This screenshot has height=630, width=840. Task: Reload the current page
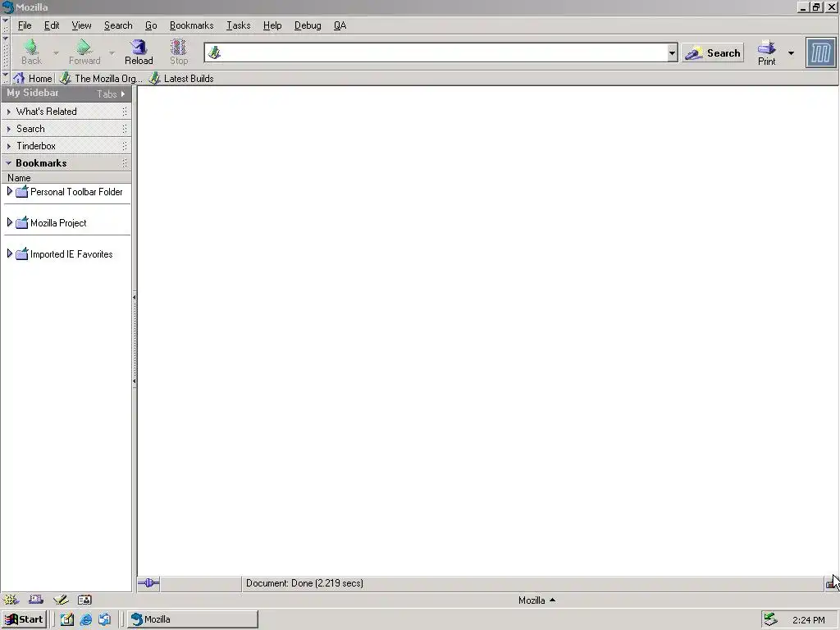pyautogui.click(x=139, y=52)
